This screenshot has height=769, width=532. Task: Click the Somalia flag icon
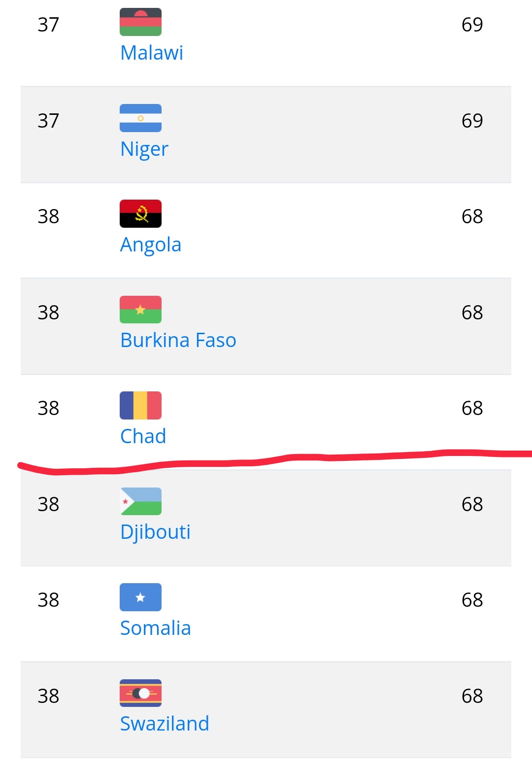pos(140,597)
